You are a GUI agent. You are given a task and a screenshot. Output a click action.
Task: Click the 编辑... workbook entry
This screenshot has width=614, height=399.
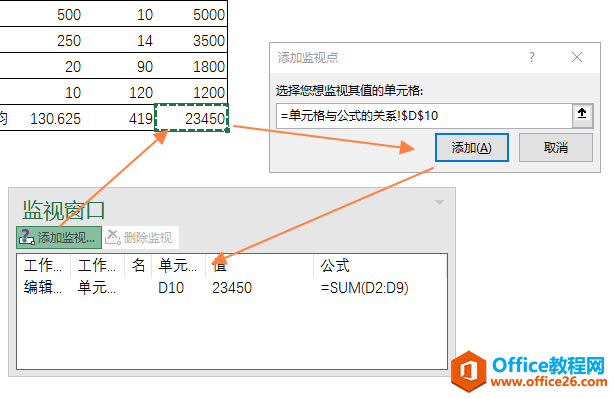43,288
